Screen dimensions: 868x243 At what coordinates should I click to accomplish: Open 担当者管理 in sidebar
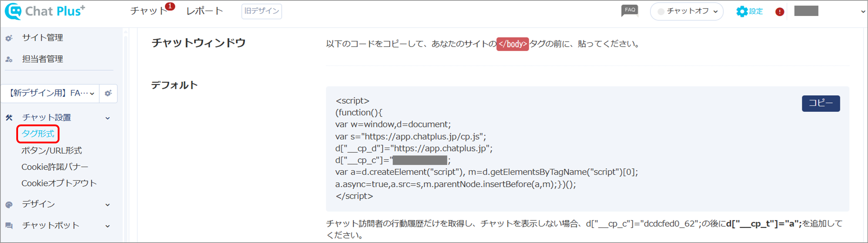click(x=42, y=59)
